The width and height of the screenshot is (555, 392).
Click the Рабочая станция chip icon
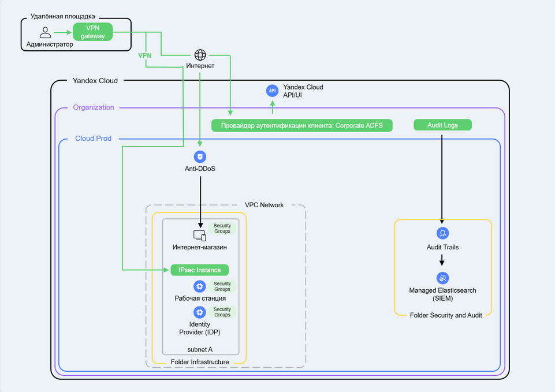click(200, 286)
